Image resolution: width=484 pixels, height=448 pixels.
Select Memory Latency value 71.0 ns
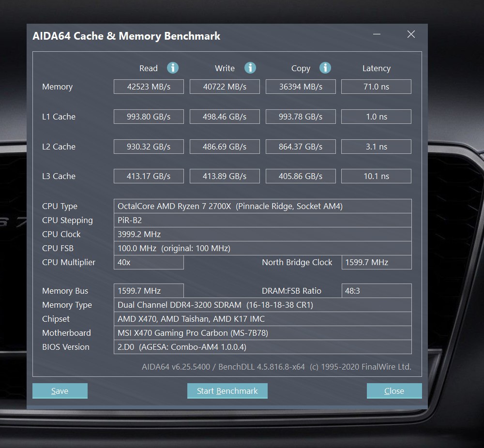[376, 87]
